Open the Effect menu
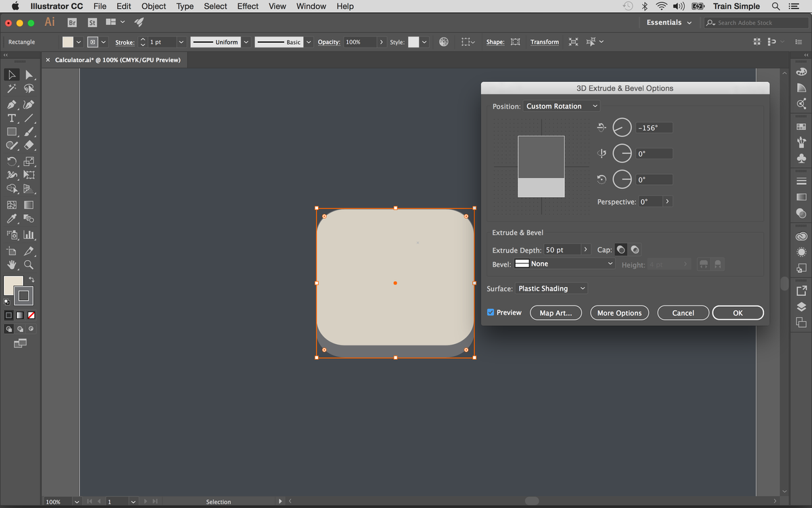The height and width of the screenshot is (508, 812). click(248, 6)
